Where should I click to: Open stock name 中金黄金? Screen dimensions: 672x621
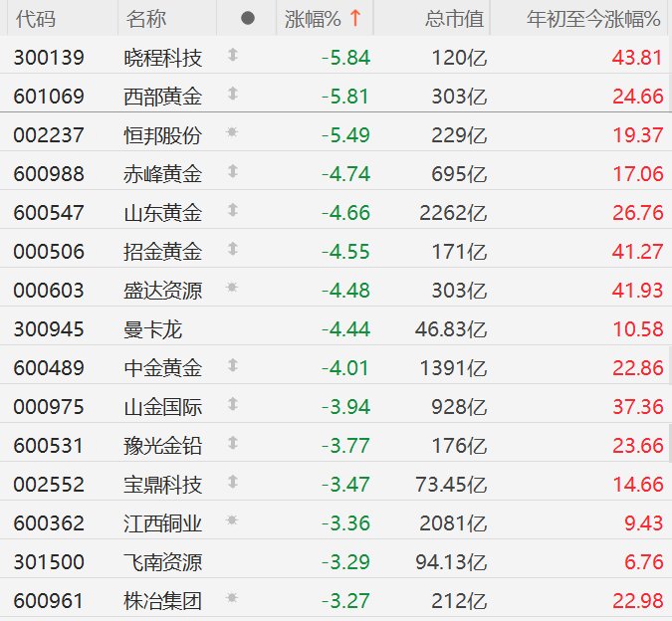(163, 368)
